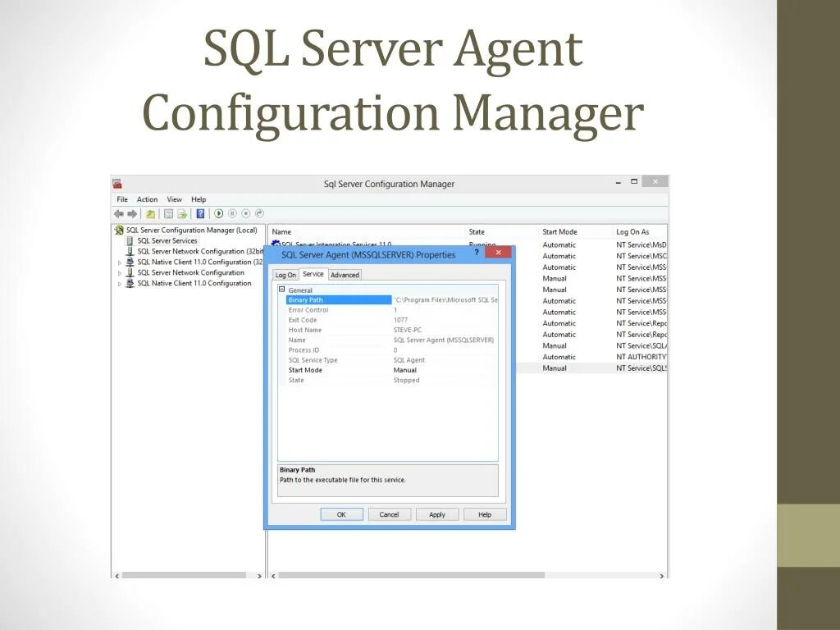Image resolution: width=840 pixels, height=630 pixels.
Task: Open the Help menu in the menu bar
Action: tap(199, 199)
